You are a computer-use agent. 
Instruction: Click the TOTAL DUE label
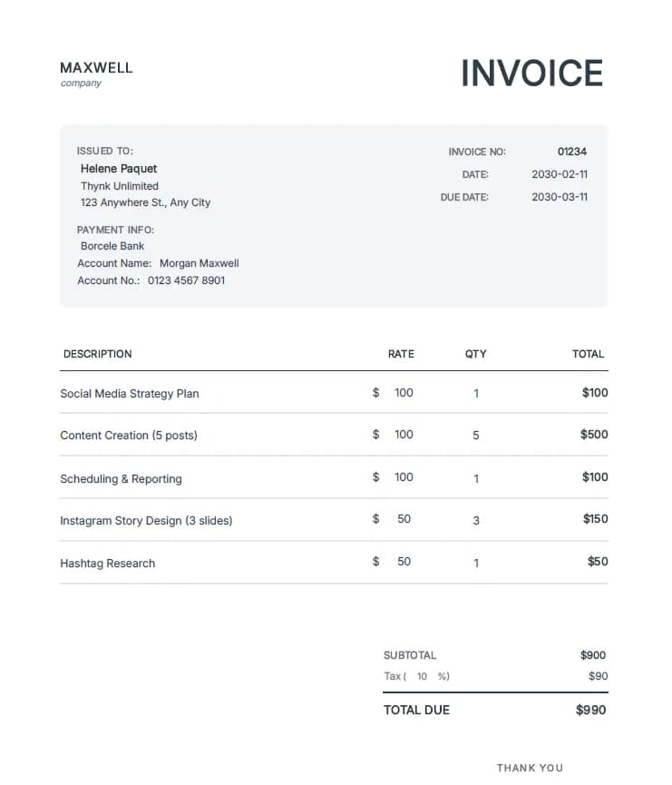(x=417, y=710)
